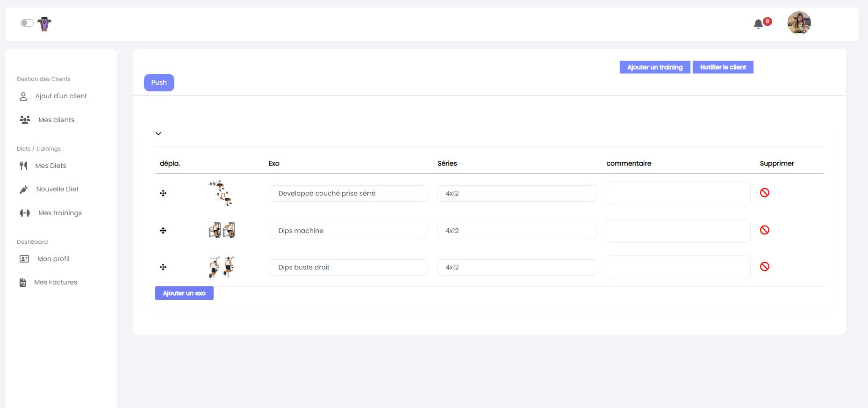Click the Mes trainings dumbbell icon
The width and height of the screenshot is (868, 408).
pos(25,213)
